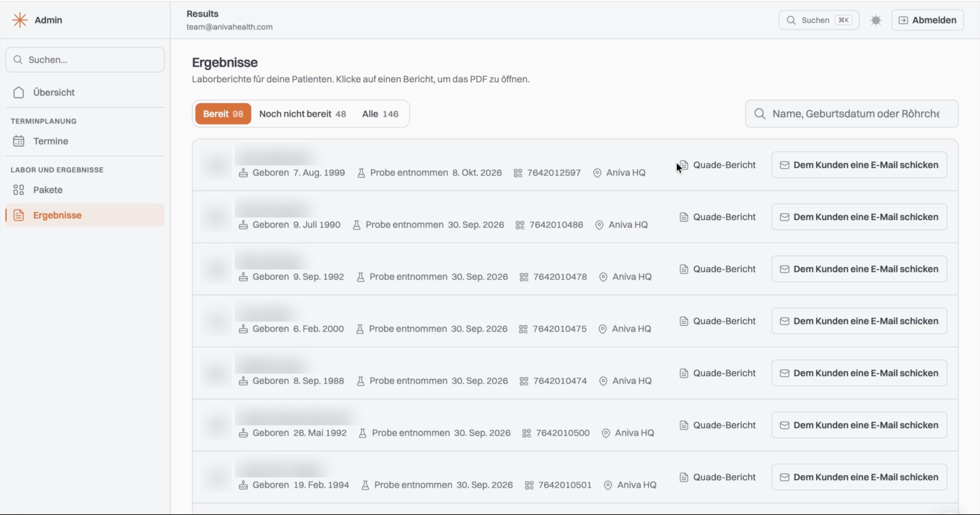Email the customer for tube 7642010486
This screenshot has height=515, width=980.
[859, 217]
